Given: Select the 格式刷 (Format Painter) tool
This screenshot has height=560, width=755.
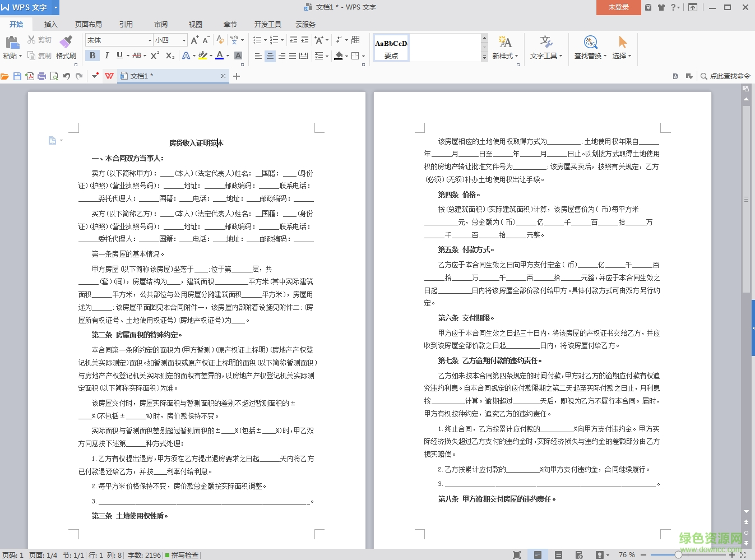Looking at the screenshot, I should [x=66, y=48].
